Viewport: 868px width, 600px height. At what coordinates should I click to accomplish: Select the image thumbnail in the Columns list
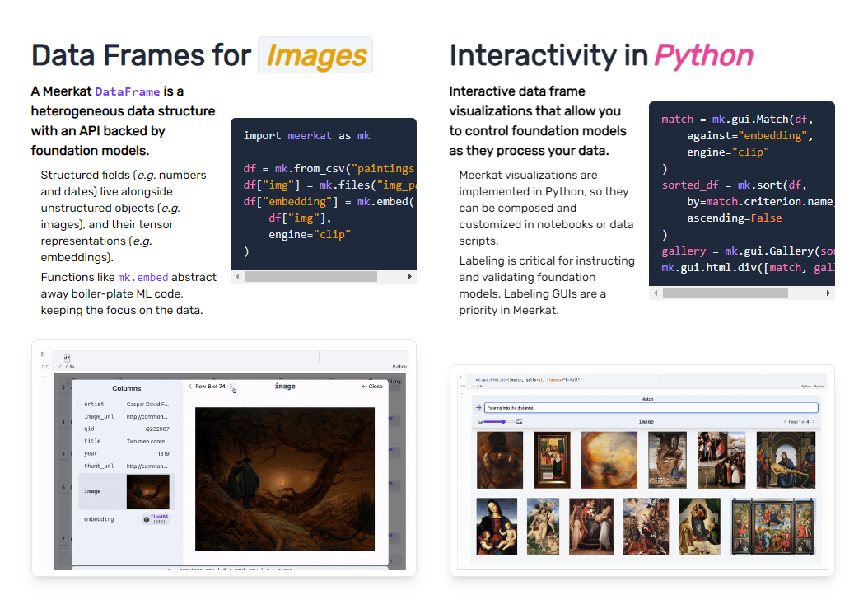(x=147, y=491)
